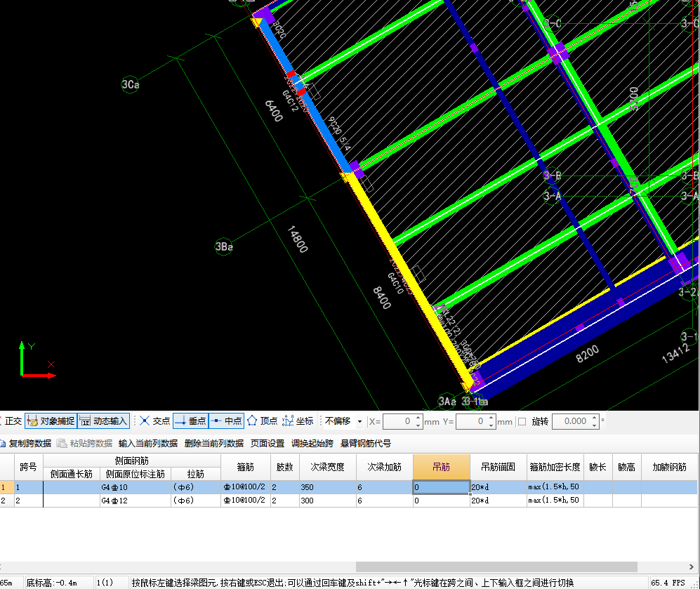This screenshot has width=700, height=589.
Task: Click axis bubble 3Ca
Action: pos(131,84)
